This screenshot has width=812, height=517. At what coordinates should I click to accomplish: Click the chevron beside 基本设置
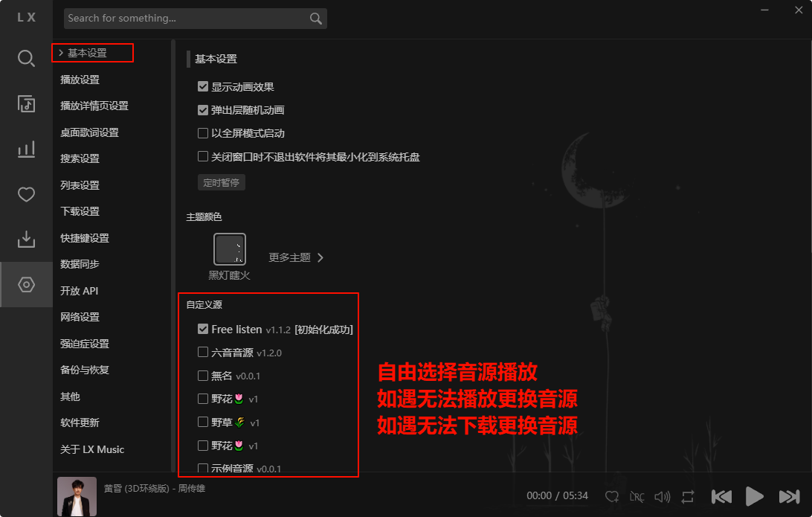pos(60,53)
